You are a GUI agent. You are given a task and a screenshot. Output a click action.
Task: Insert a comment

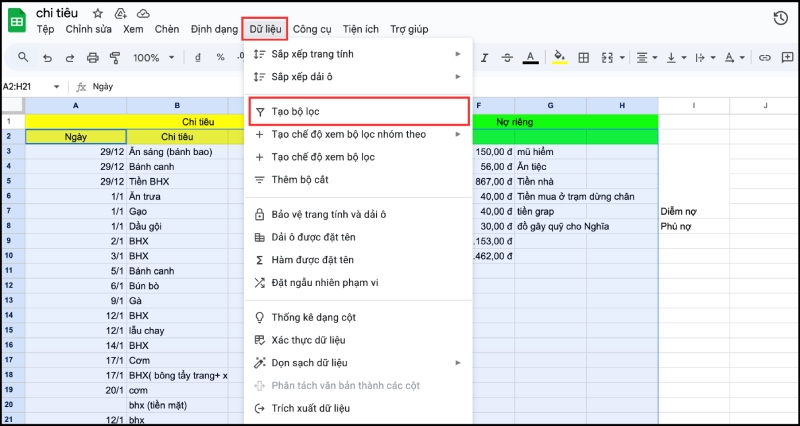(x=787, y=58)
